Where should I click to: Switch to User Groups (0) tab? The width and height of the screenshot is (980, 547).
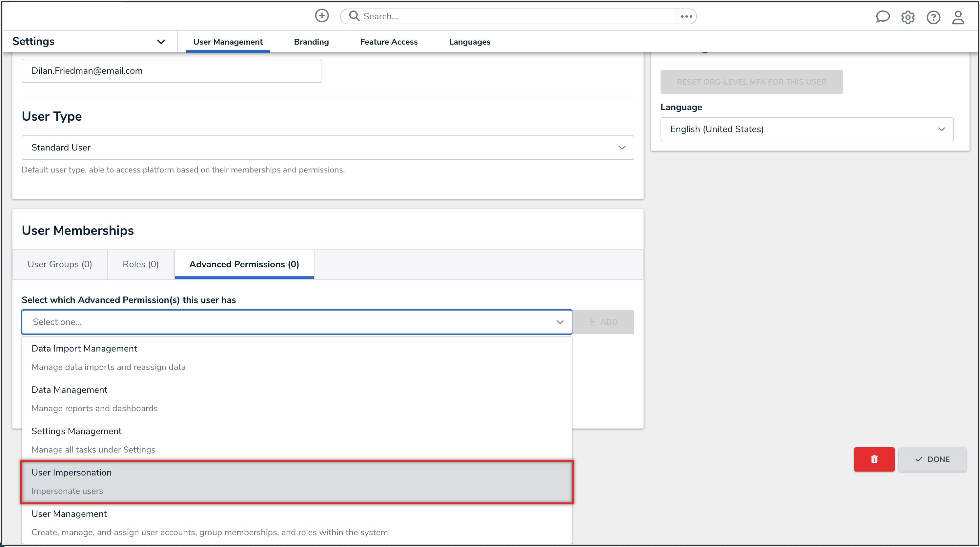pos(60,264)
